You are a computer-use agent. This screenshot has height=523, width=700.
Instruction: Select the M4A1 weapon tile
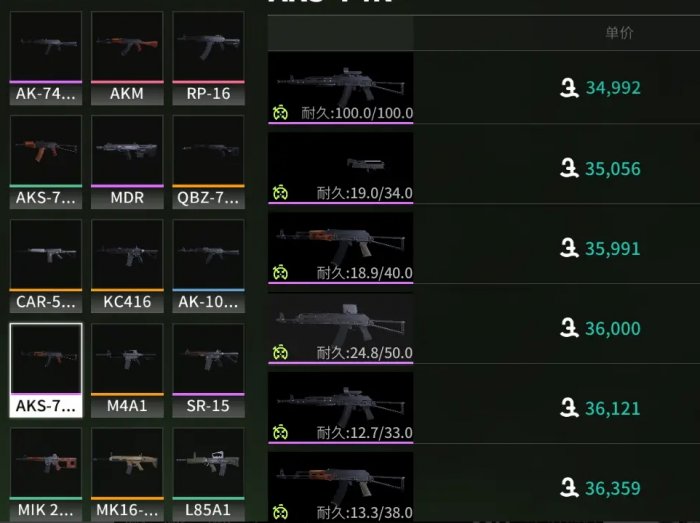(127, 370)
